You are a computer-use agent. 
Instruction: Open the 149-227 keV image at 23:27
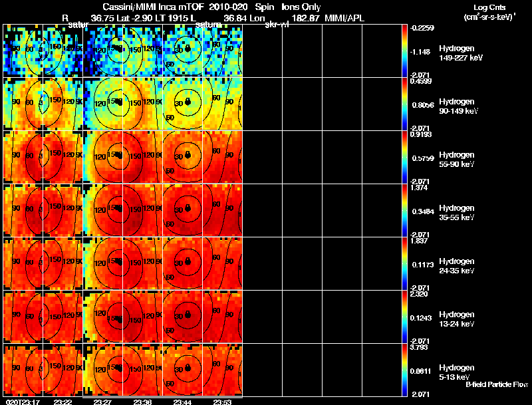[x=103, y=51]
